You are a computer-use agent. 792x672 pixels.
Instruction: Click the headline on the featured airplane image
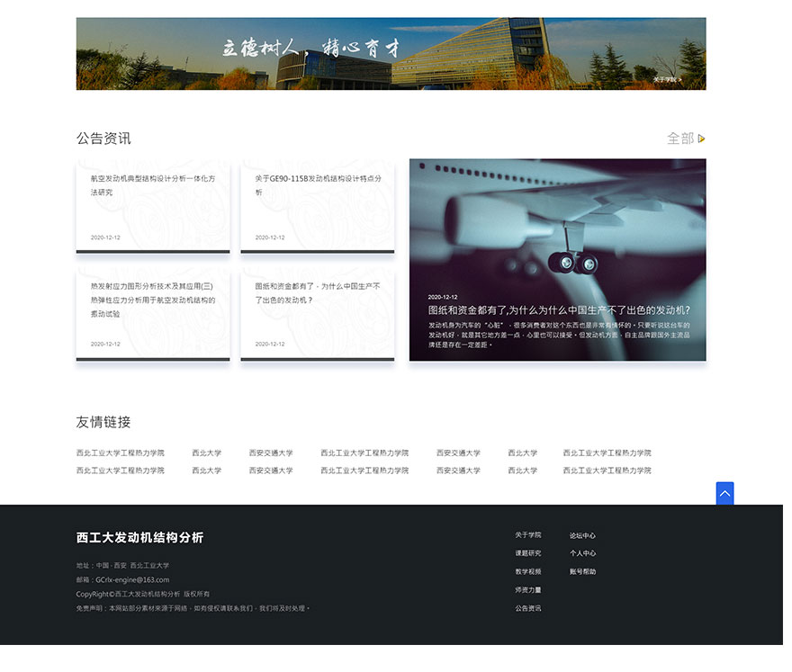(558, 310)
